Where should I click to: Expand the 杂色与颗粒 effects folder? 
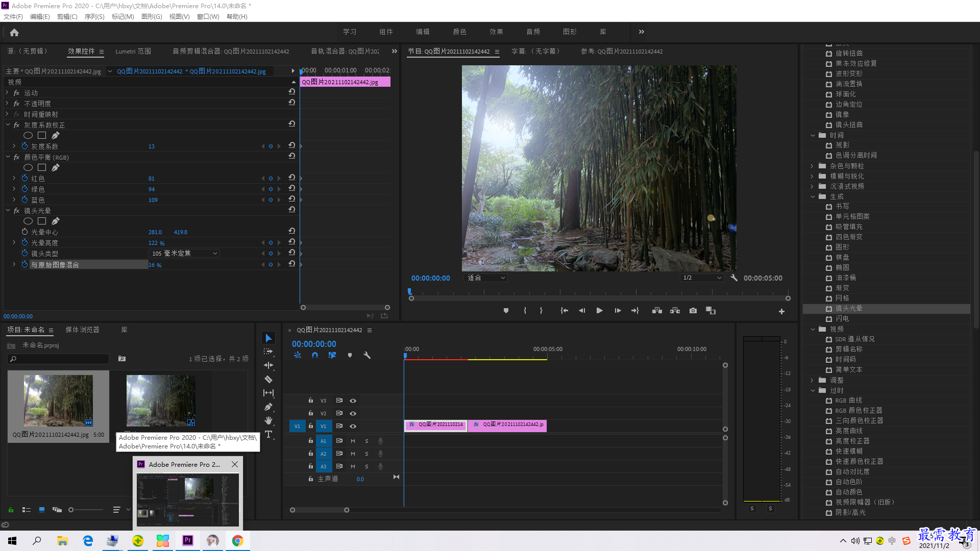tap(812, 166)
